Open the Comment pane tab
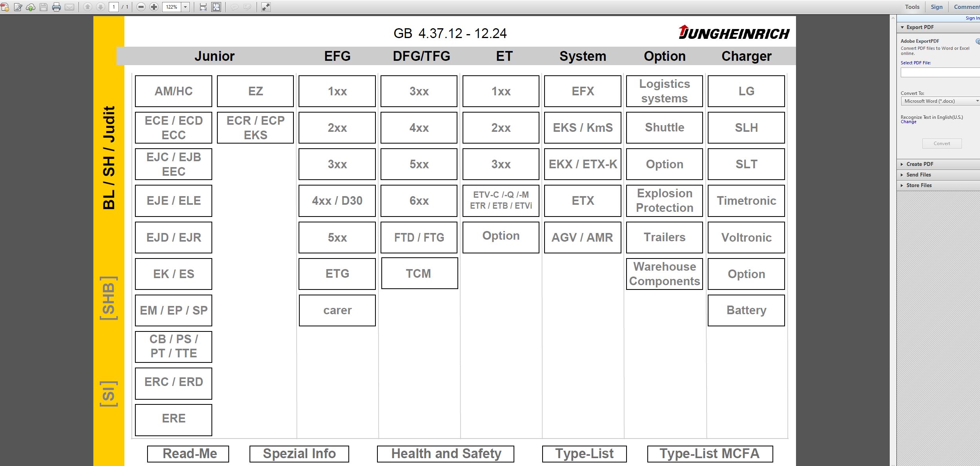Image resolution: width=980 pixels, height=466 pixels. point(967,7)
